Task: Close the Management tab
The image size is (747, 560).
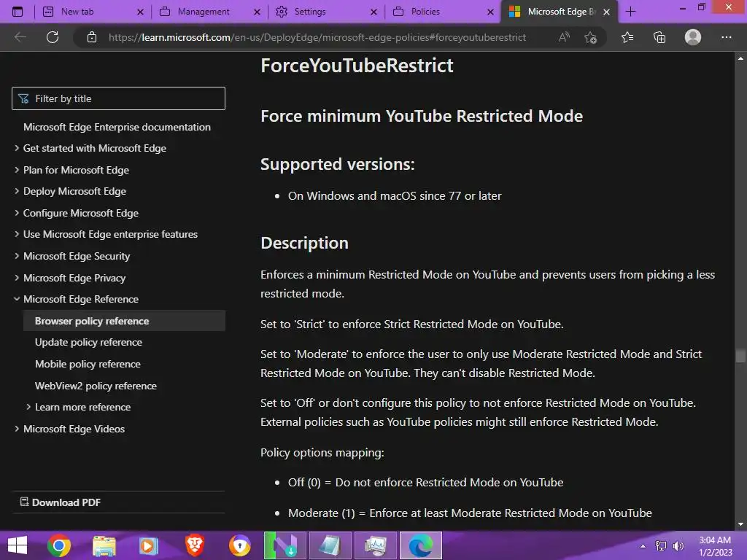Action: (257, 12)
